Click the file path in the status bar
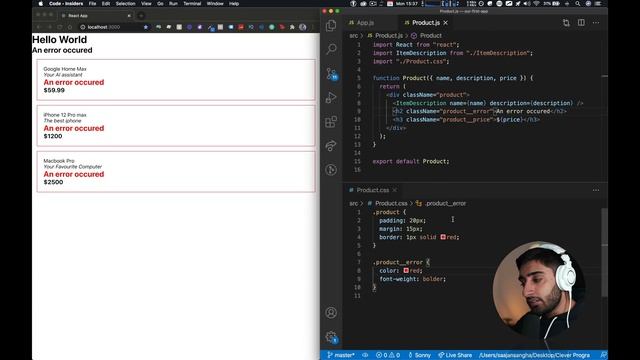The height and width of the screenshot is (360, 640). [534, 355]
